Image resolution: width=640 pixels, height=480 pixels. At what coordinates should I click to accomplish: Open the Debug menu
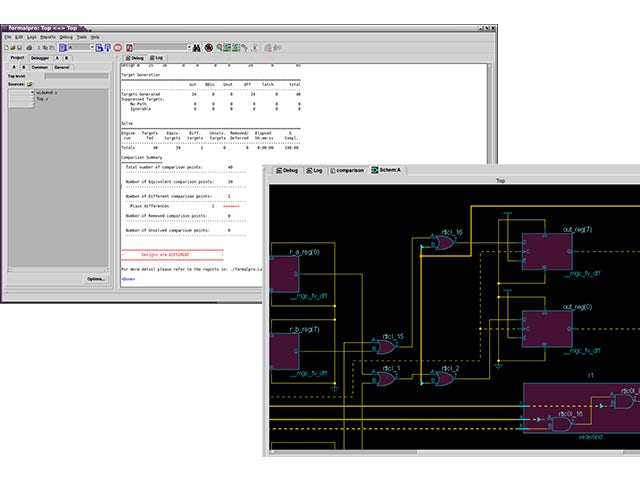66,37
